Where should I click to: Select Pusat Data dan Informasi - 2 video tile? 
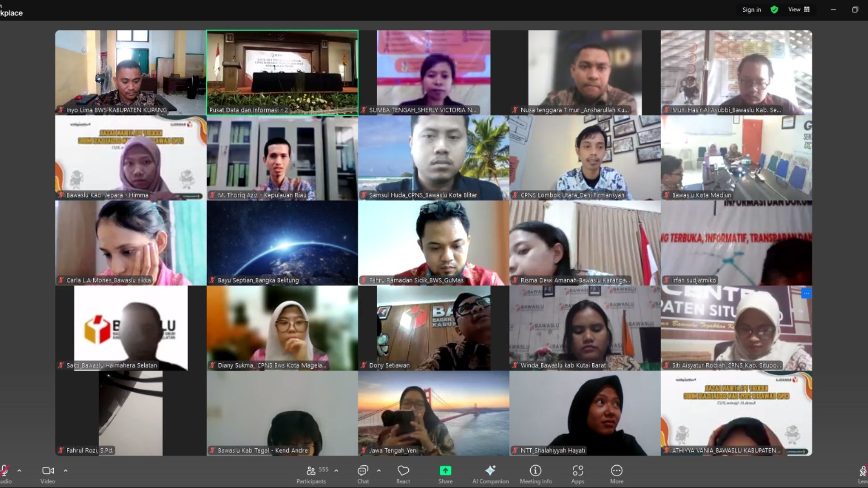pyautogui.click(x=282, y=72)
